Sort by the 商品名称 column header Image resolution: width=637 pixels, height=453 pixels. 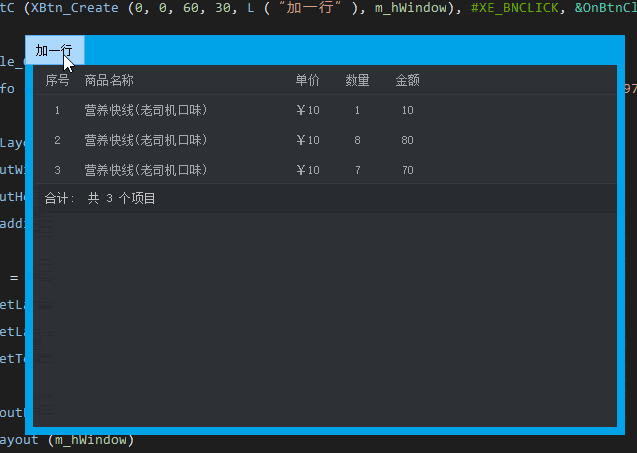[109, 80]
